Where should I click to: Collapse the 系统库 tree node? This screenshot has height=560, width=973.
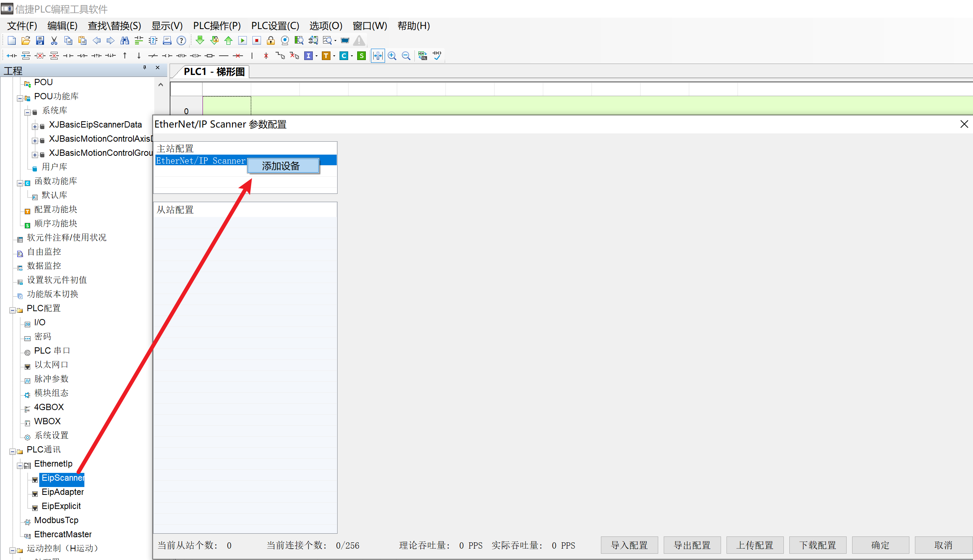pos(27,113)
